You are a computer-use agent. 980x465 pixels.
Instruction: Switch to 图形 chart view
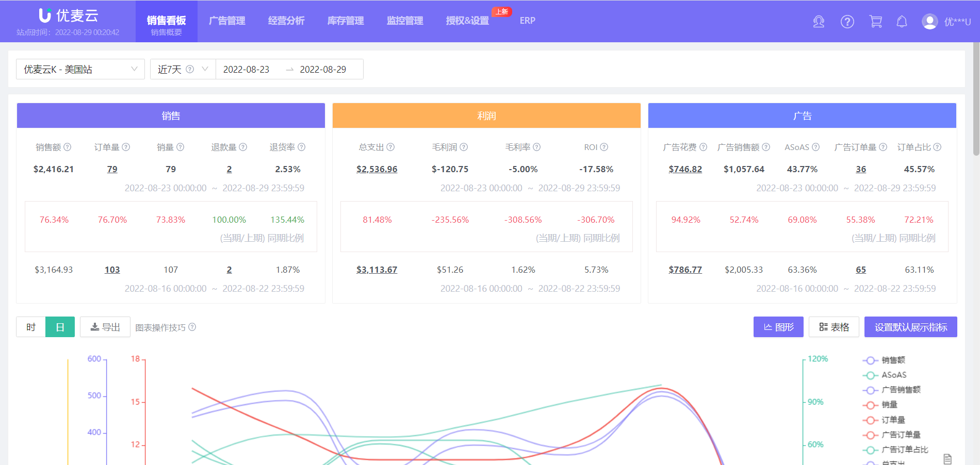[778, 327]
